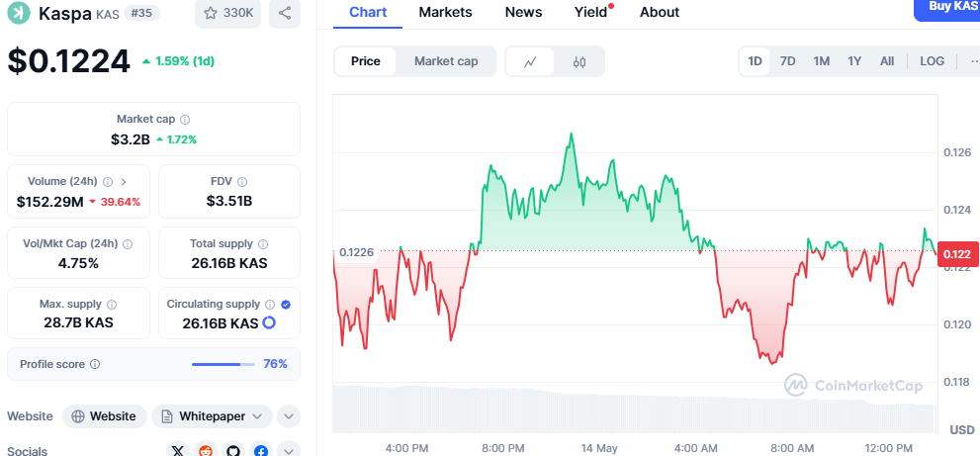Open Kaspa's Facebook social link
The height and width of the screenshot is (456, 980).
pyautogui.click(x=261, y=451)
